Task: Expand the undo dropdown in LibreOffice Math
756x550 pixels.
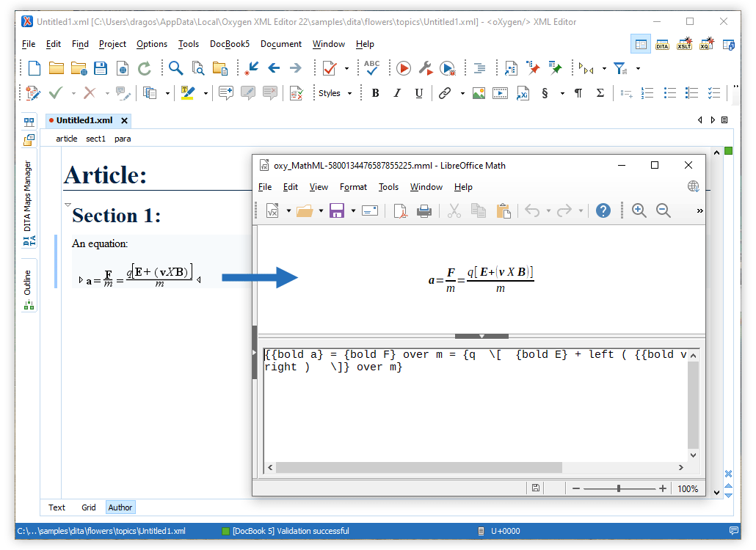Action: 548,211
